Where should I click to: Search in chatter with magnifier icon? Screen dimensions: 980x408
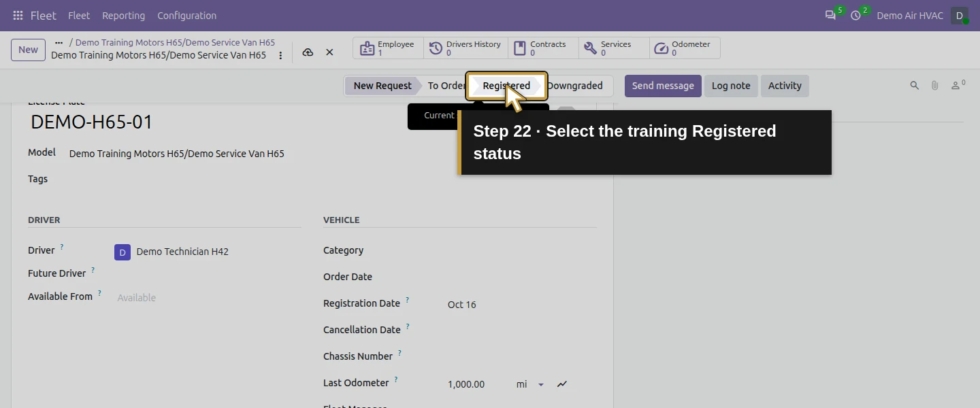tap(915, 86)
